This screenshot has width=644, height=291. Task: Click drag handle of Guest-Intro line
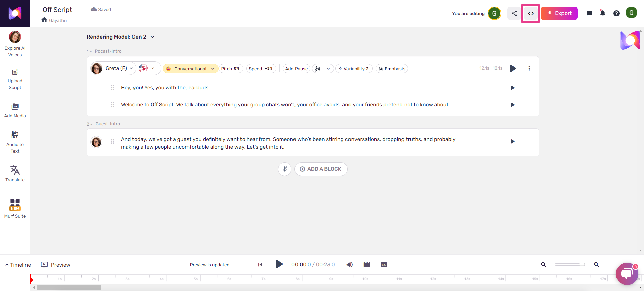[x=112, y=141]
